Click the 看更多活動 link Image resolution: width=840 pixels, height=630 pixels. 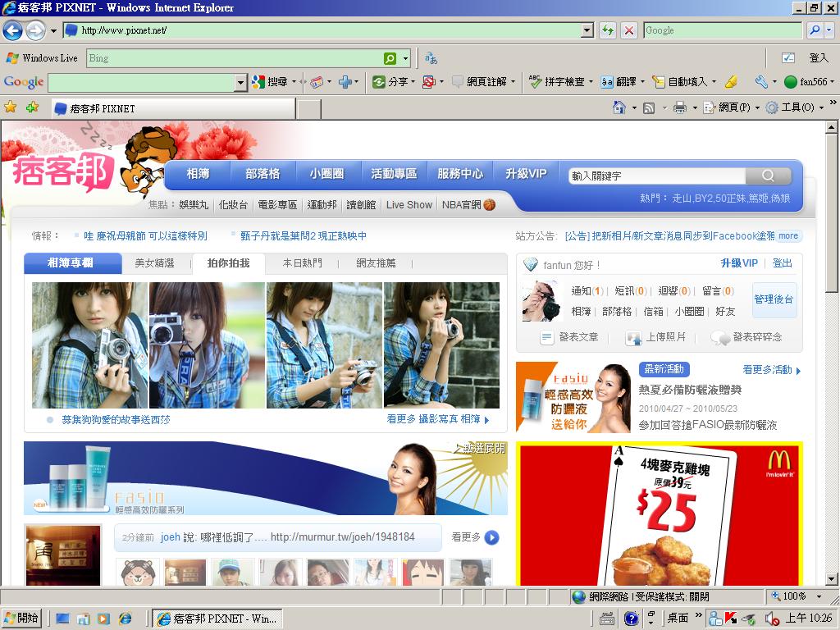771,370
